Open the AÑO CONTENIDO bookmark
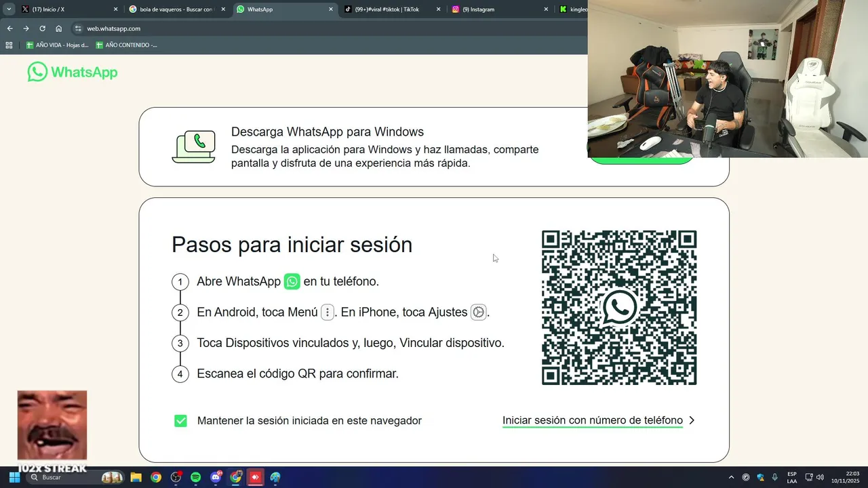Screen dimensions: 868x488 [x=126, y=45]
